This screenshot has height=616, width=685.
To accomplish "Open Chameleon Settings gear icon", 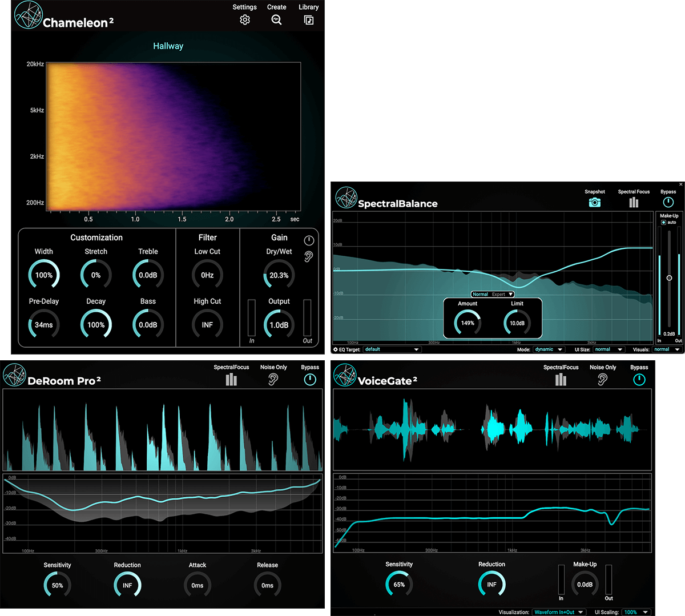I will (245, 20).
